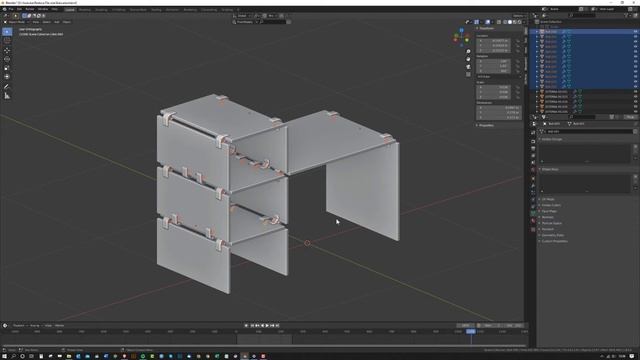This screenshot has width=640, height=360.
Task: Play the animation in the timeline
Action: coord(267,325)
